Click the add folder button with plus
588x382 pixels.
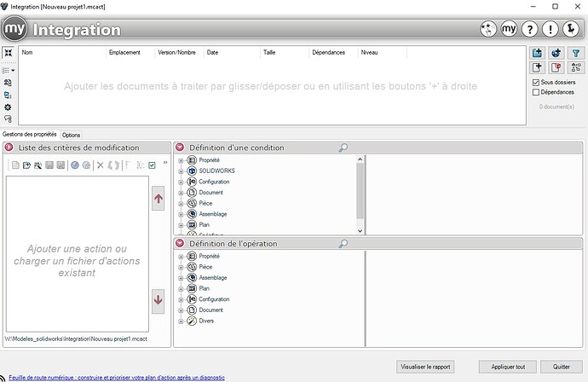tap(538, 53)
